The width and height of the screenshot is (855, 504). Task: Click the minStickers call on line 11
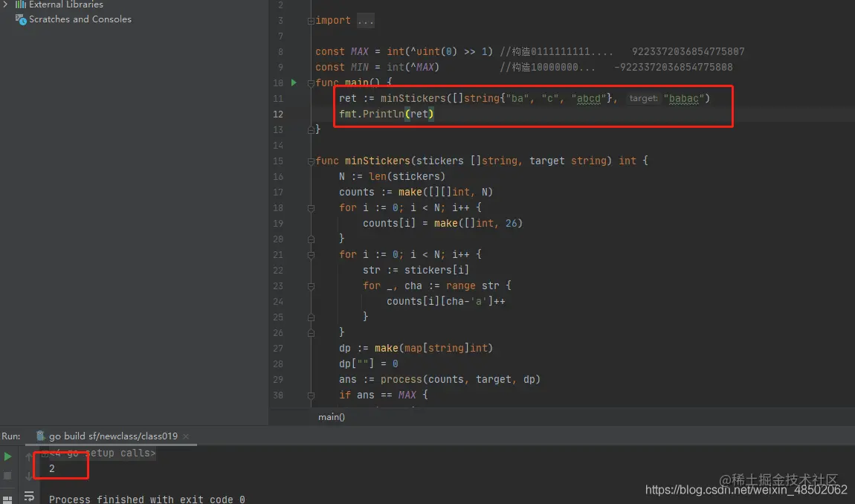[413, 98]
